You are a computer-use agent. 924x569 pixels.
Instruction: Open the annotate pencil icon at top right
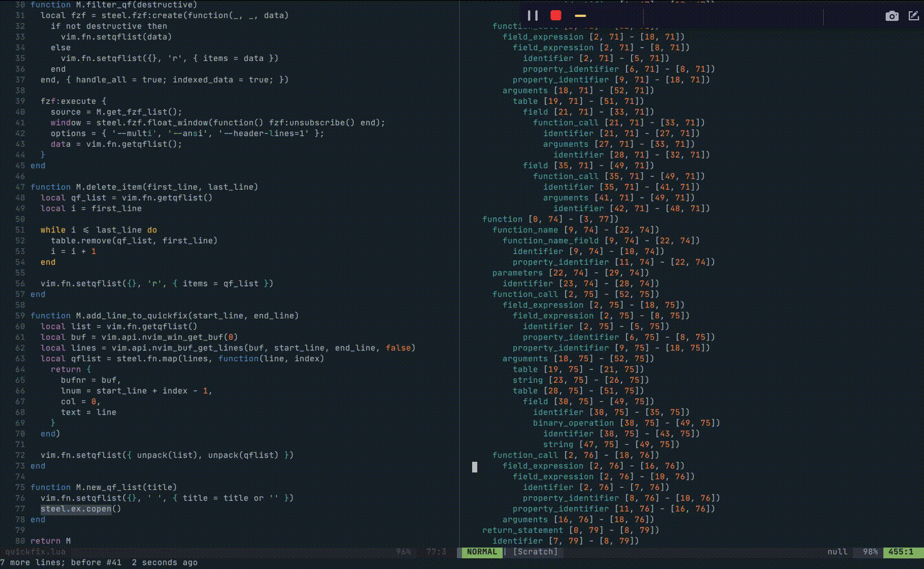(x=914, y=16)
